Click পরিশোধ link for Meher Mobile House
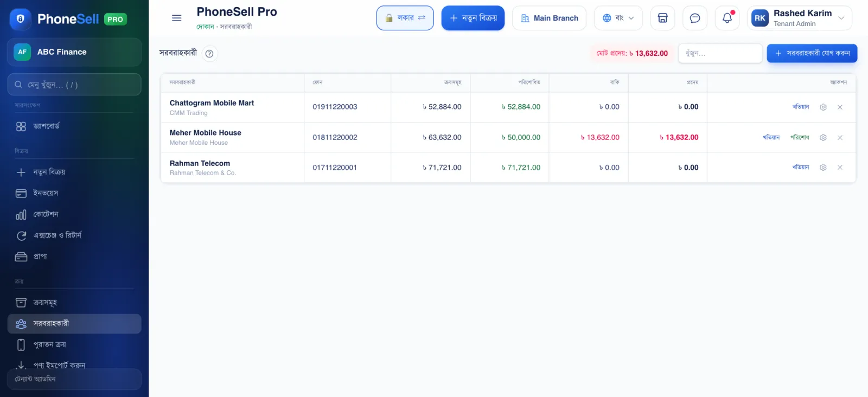868x397 pixels. click(800, 137)
